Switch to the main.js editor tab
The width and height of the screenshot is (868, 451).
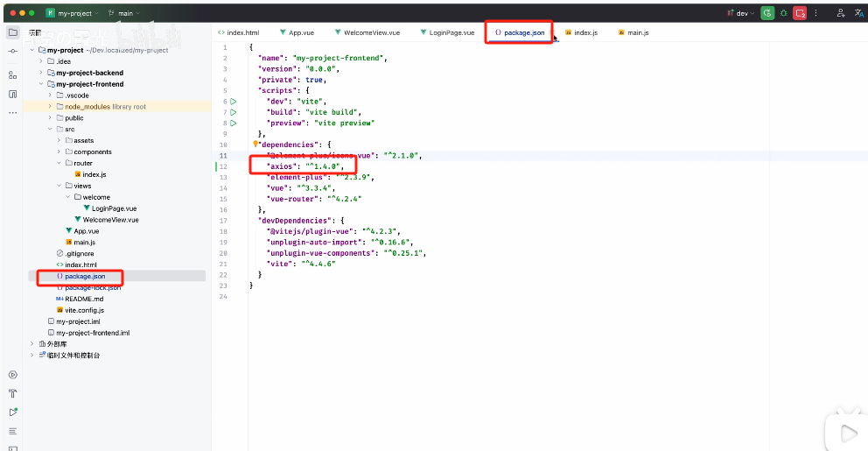pos(633,32)
